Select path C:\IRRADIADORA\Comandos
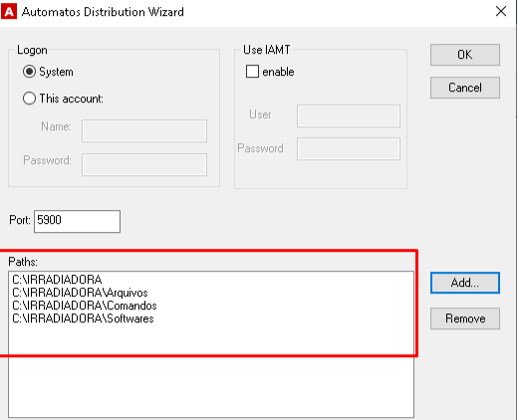518x420 pixels. (x=85, y=306)
